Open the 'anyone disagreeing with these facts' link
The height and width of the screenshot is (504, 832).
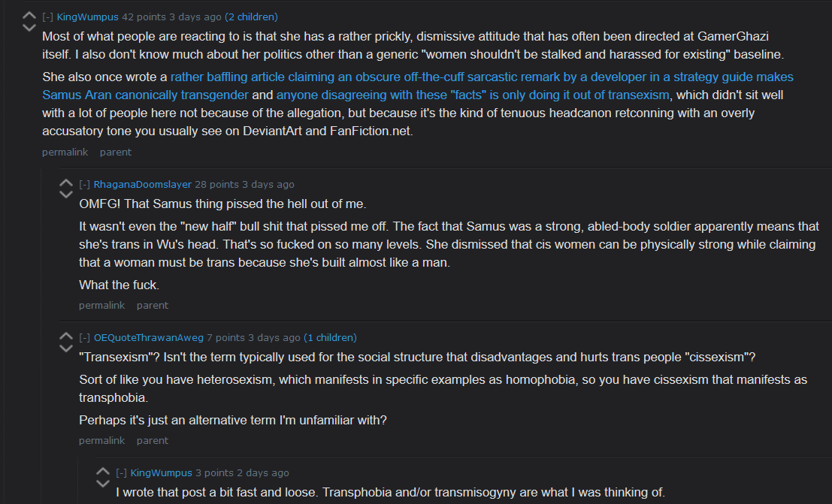473,95
